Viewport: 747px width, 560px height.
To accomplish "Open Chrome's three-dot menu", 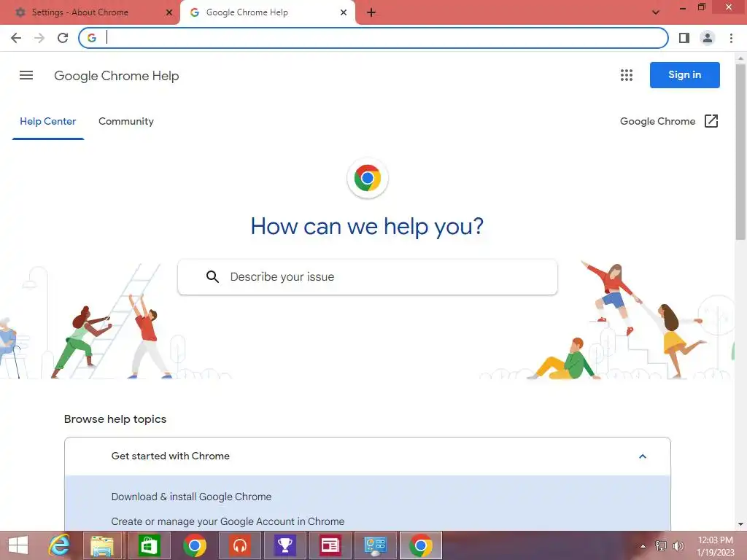I will (731, 38).
